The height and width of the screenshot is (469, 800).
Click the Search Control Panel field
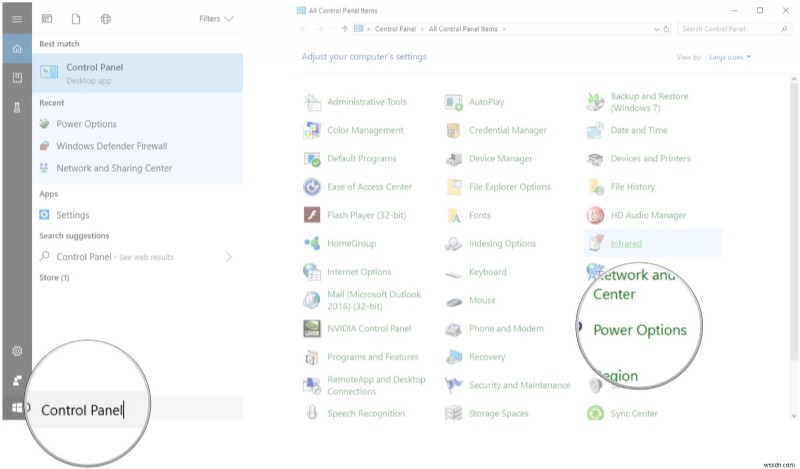click(735, 29)
